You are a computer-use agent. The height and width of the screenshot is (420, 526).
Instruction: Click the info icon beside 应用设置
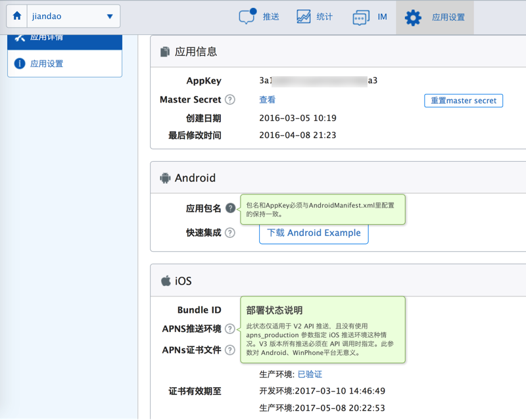click(x=20, y=63)
